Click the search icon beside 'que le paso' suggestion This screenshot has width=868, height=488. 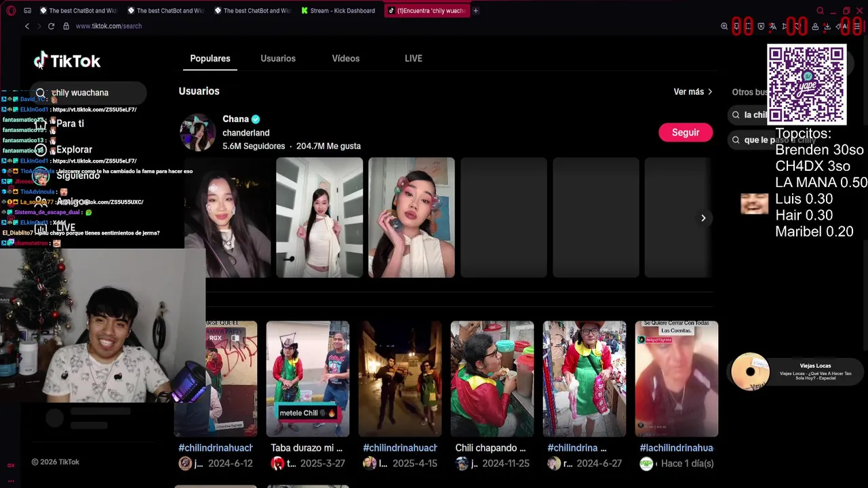tap(736, 140)
